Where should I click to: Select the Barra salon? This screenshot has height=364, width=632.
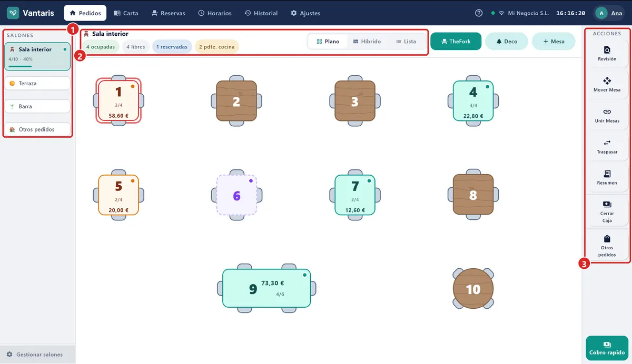(x=37, y=106)
